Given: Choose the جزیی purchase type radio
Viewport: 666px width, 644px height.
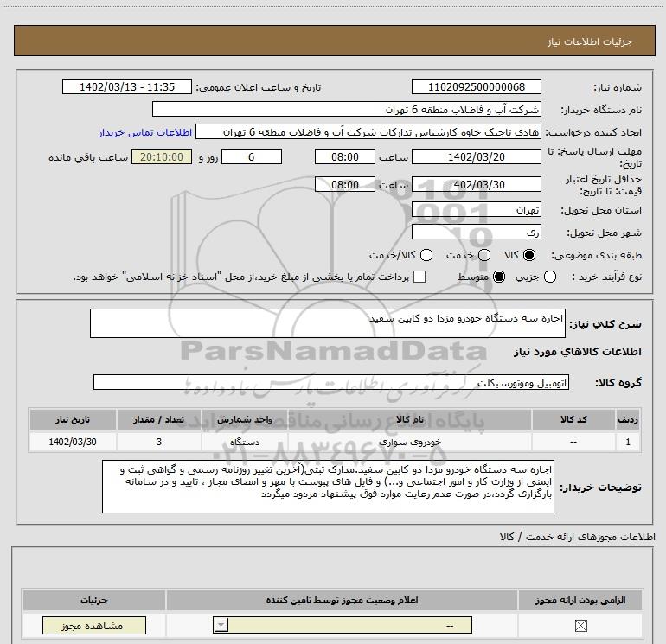Looking at the screenshot, I should pos(550,277).
